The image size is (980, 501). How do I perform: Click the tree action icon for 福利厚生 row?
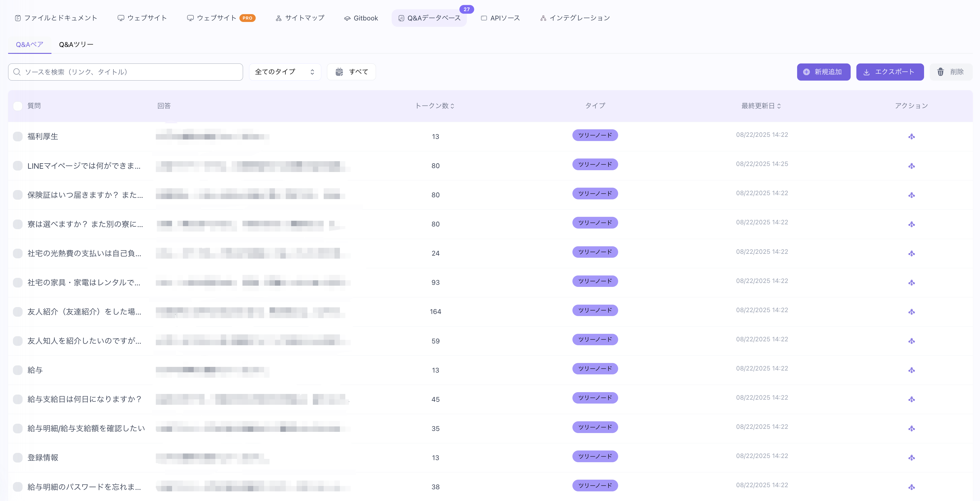pyautogui.click(x=911, y=137)
